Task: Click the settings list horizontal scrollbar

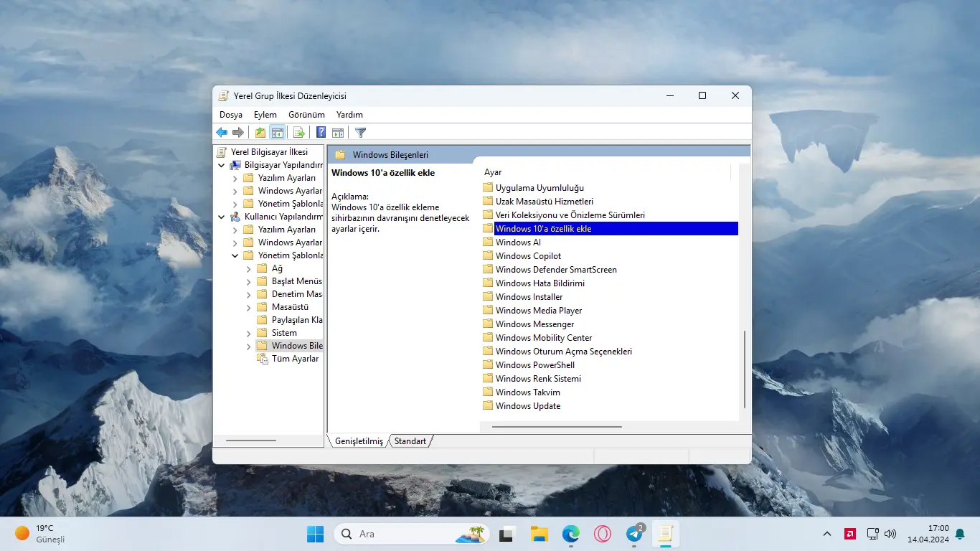Action: click(x=557, y=427)
